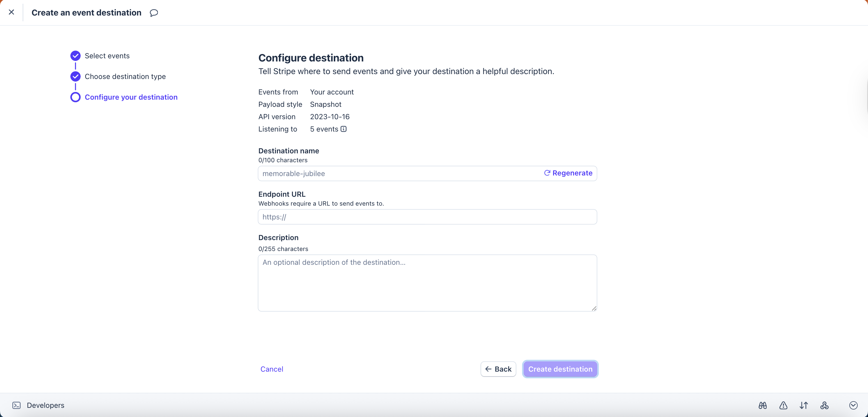
Task: Focus the Destination name input field
Action: point(398,174)
